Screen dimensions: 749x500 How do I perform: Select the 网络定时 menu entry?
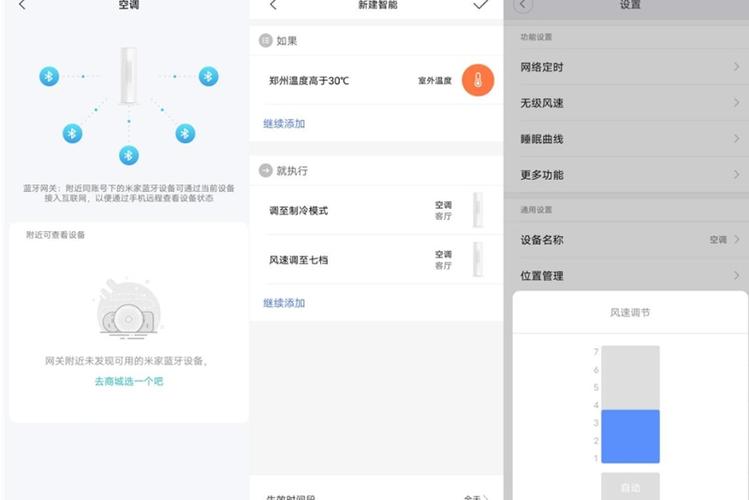[x=626, y=67]
